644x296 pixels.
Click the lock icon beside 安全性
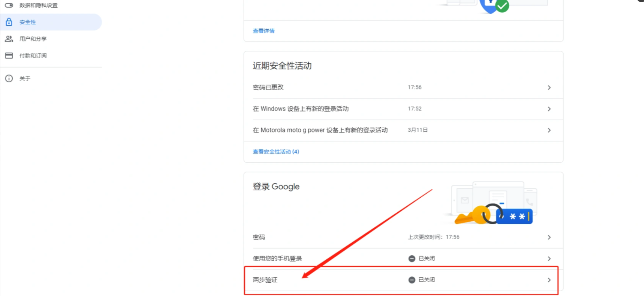pos(9,22)
